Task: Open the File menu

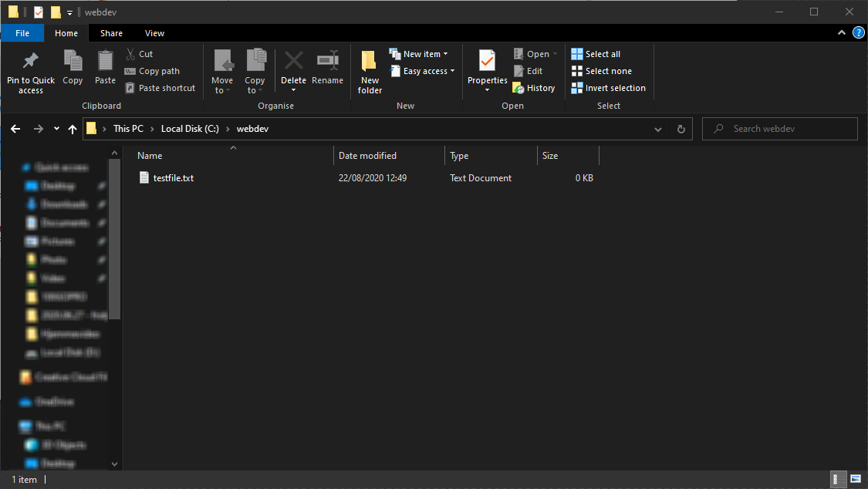Action: (x=22, y=33)
